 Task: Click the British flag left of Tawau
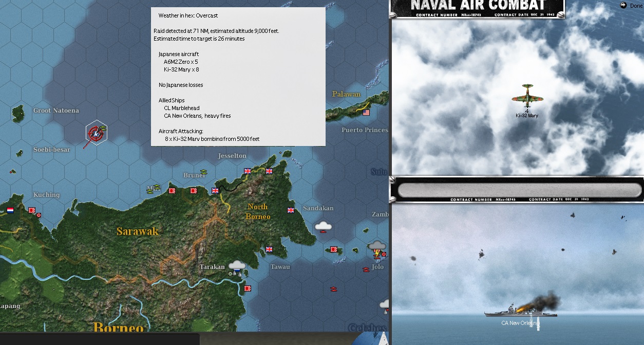click(269, 249)
